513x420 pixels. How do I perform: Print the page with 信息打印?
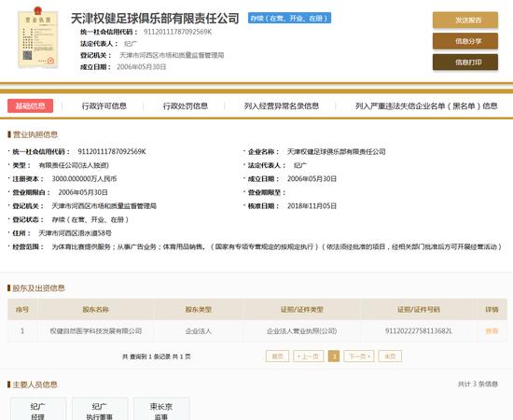465,63
